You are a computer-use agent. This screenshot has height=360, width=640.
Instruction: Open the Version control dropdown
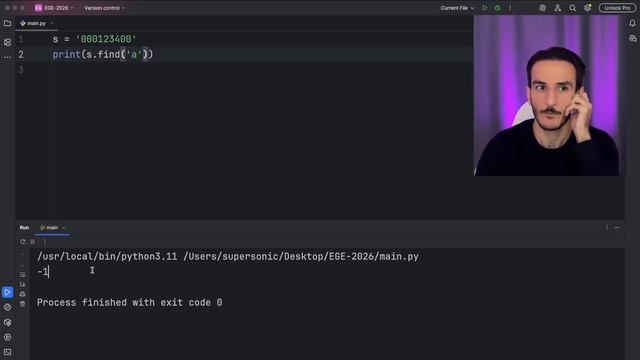point(104,8)
